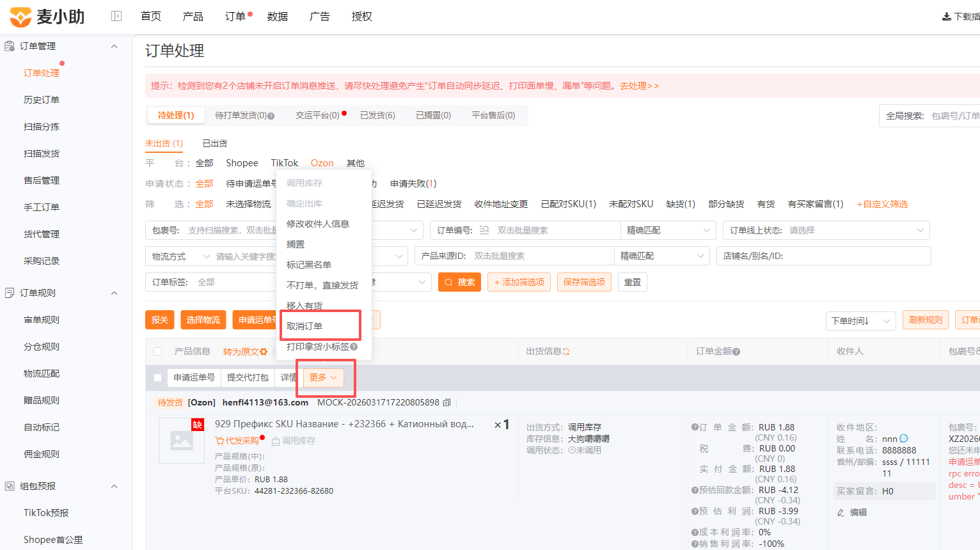Click the 去处理 link in warning banner

click(639, 86)
